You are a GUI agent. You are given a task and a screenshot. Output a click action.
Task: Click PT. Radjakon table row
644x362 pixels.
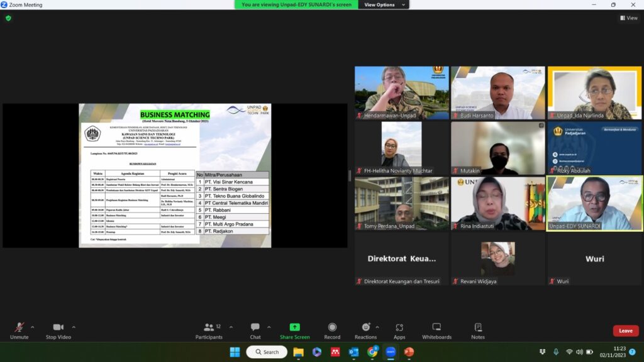click(x=233, y=231)
